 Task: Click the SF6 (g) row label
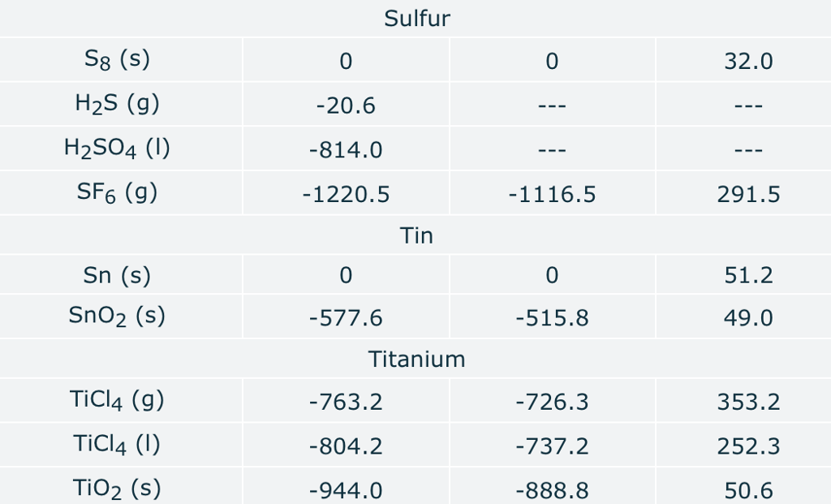pos(117,193)
